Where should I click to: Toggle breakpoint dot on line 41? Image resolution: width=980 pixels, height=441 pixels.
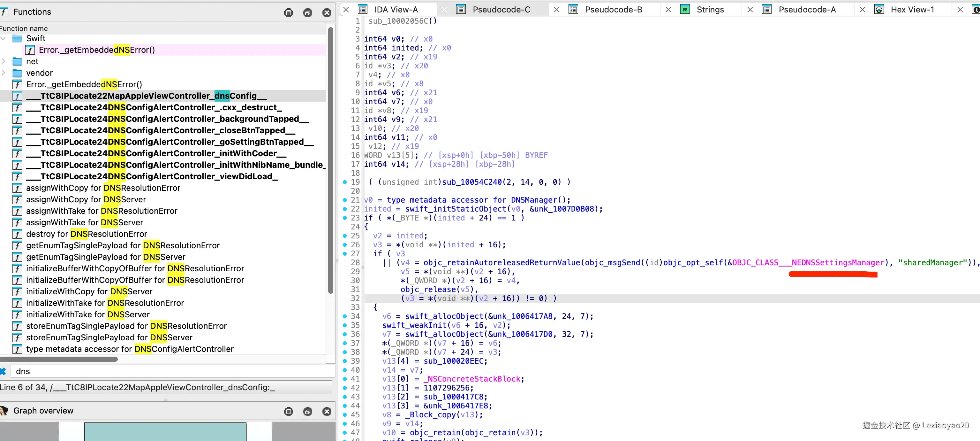click(345, 379)
